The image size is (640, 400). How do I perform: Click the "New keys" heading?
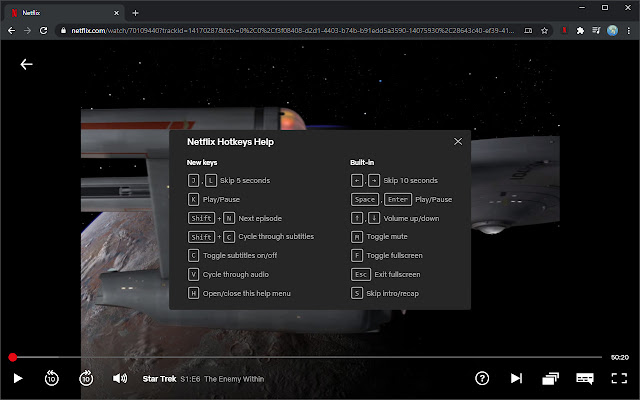[x=202, y=162]
